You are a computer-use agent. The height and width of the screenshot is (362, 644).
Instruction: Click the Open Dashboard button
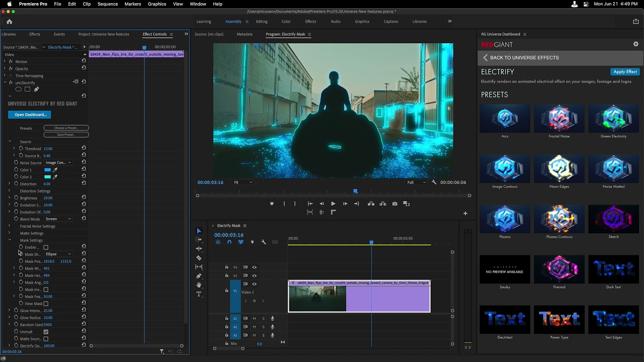pos(30,115)
